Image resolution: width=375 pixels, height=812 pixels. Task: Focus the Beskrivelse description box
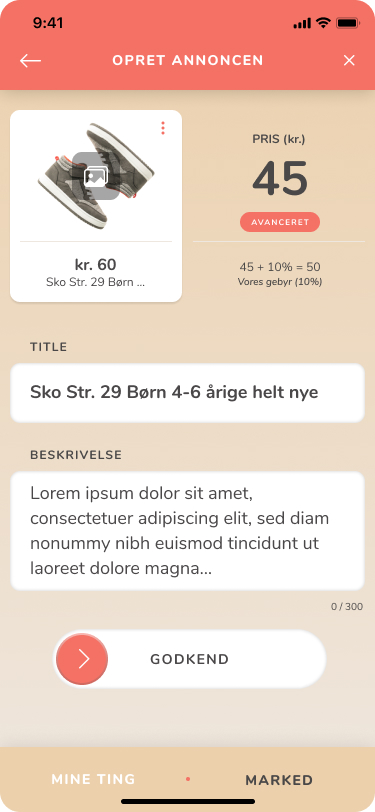[x=188, y=531]
